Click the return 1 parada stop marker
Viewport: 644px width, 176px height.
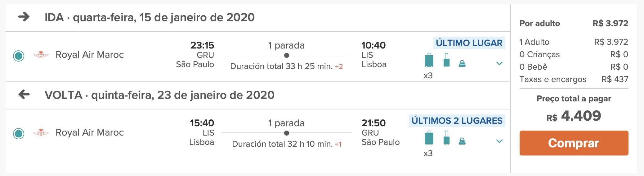pos(287,133)
